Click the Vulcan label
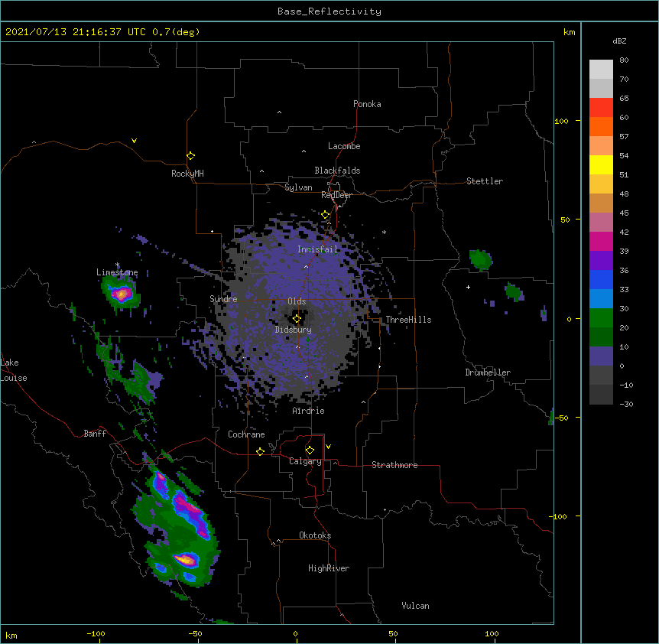 click(415, 606)
